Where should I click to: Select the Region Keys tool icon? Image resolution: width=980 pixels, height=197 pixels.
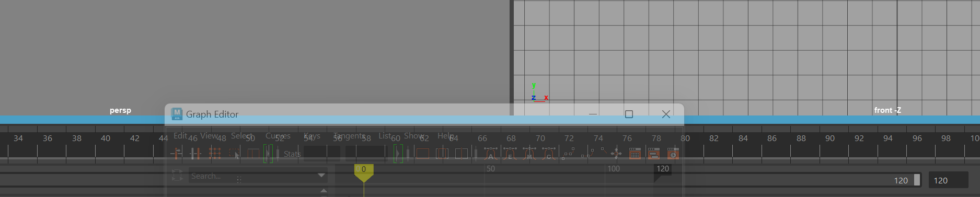(234, 153)
